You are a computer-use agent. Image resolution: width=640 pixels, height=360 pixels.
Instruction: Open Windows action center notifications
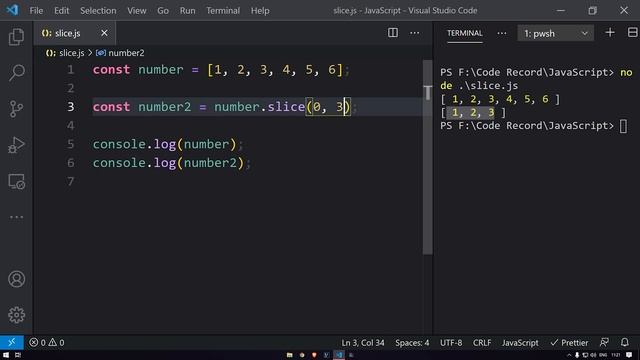(x=629, y=355)
